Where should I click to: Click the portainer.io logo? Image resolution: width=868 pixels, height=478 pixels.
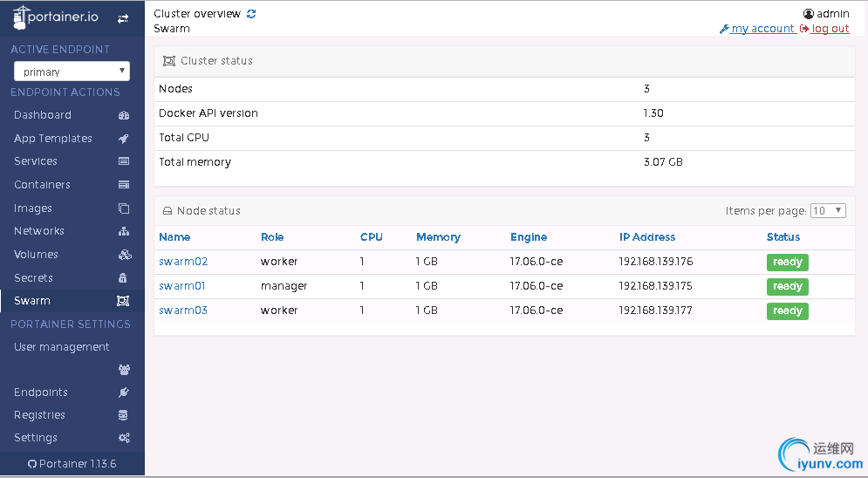pyautogui.click(x=55, y=17)
